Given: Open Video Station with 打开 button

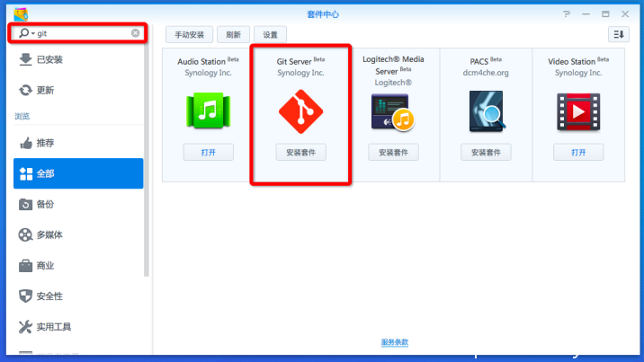Looking at the screenshot, I should [578, 153].
